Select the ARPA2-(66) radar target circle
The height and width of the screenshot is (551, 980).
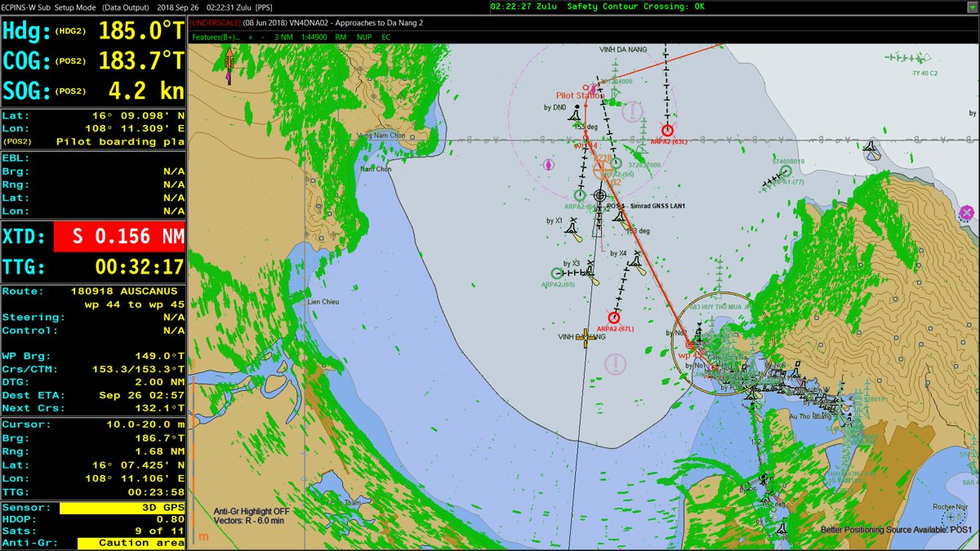pos(617,163)
